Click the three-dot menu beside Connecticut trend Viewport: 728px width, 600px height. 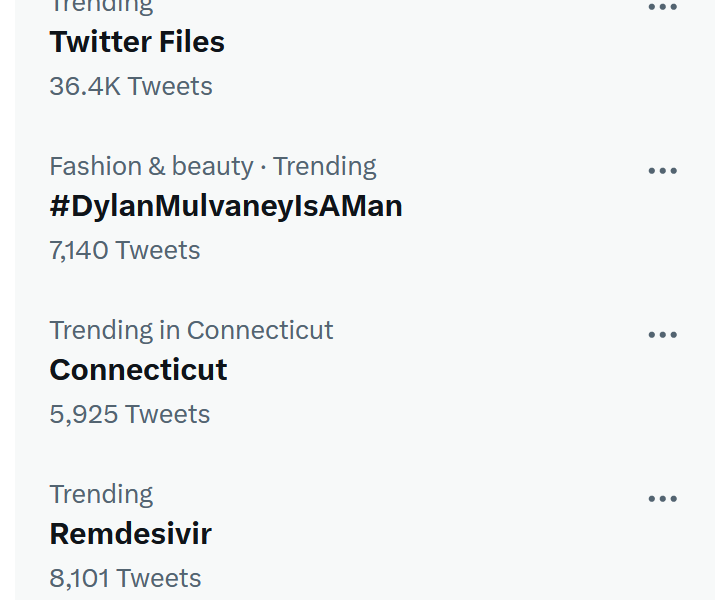pos(662,335)
